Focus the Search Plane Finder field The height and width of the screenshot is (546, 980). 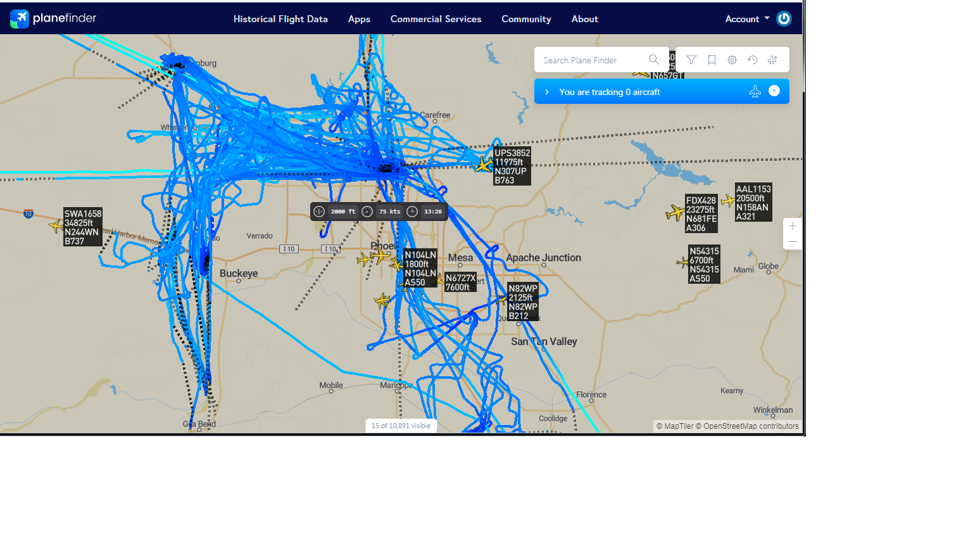(593, 60)
